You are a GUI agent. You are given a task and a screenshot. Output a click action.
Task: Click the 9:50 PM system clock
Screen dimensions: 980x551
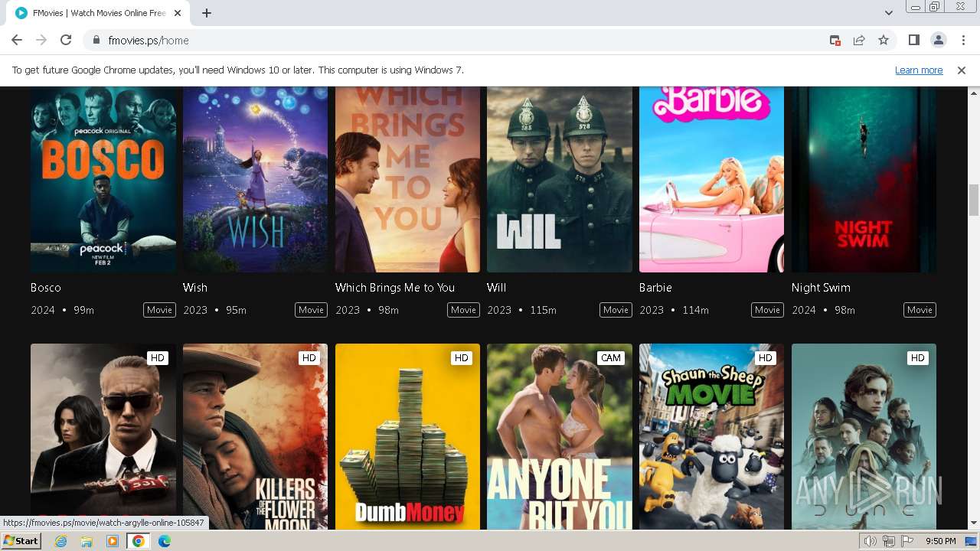[940, 541]
